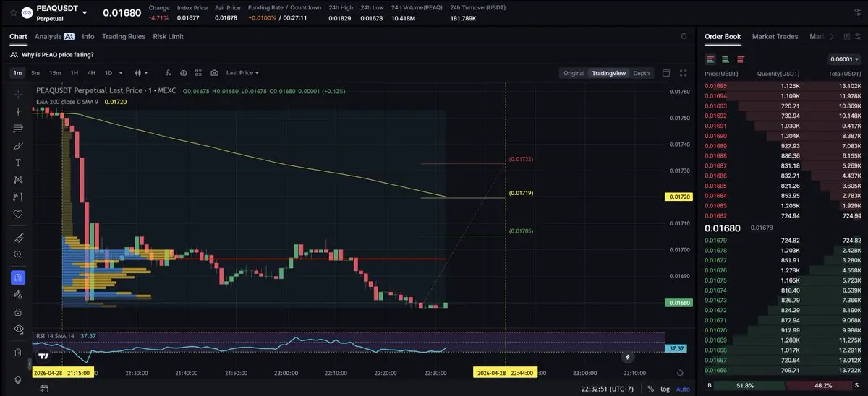Switch chart to TradingView mode
This screenshot has width=868, height=396.
point(608,73)
